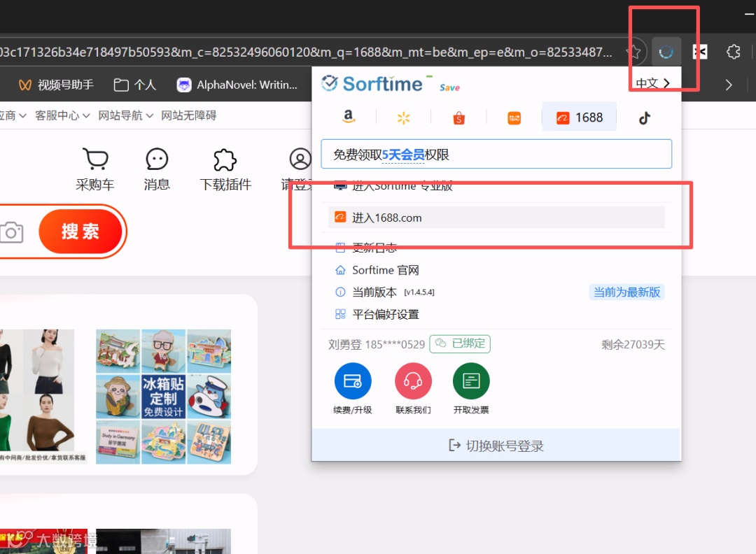
Task: Click the 1688 icon beside 进入1688.com
Action: 340,218
